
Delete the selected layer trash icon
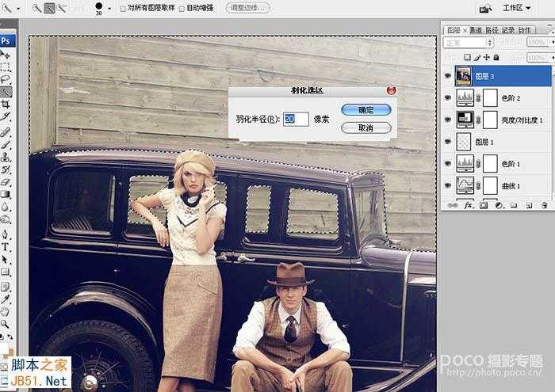[545, 205]
